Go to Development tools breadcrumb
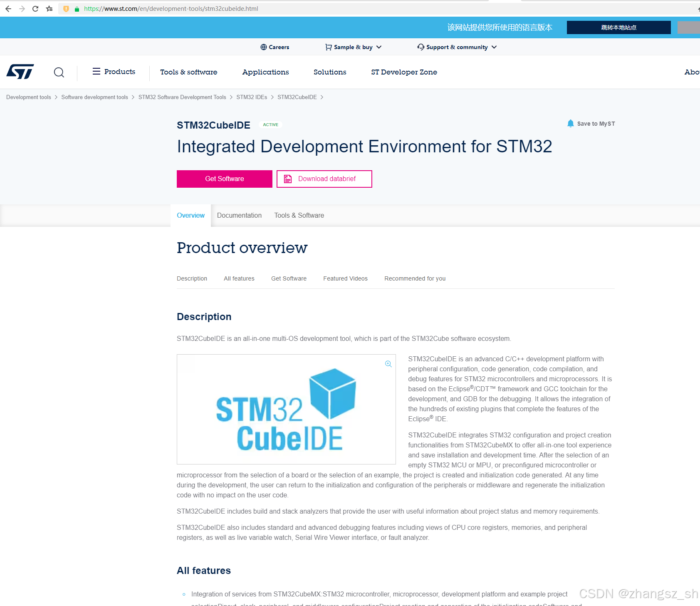Image resolution: width=700 pixels, height=606 pixels. coord(29,97)
